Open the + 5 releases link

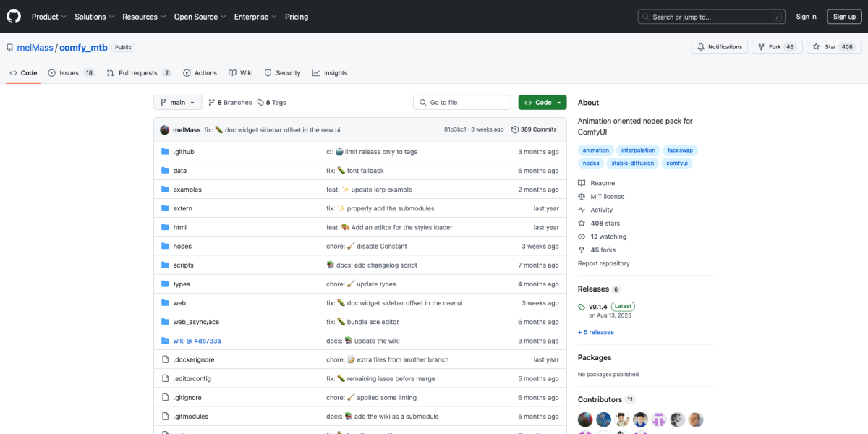(x=595, y=332)
